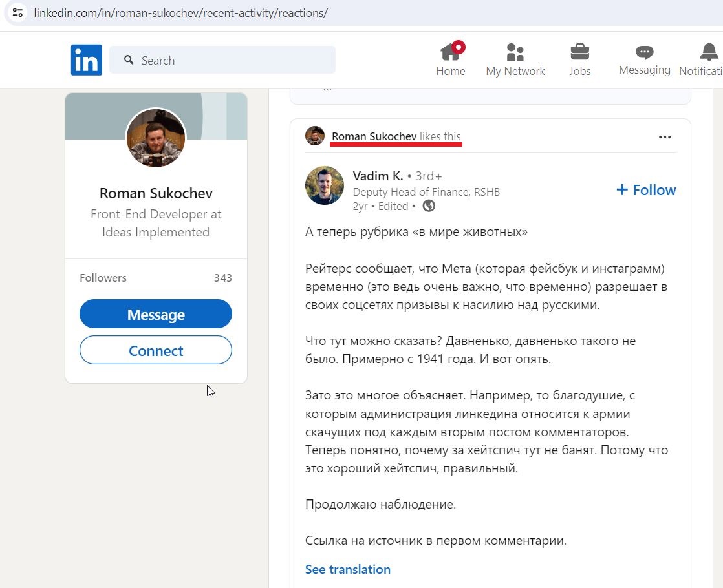Click the first line 'А теперь рубрика «в мире животных»'

click(x=416, y=231)
